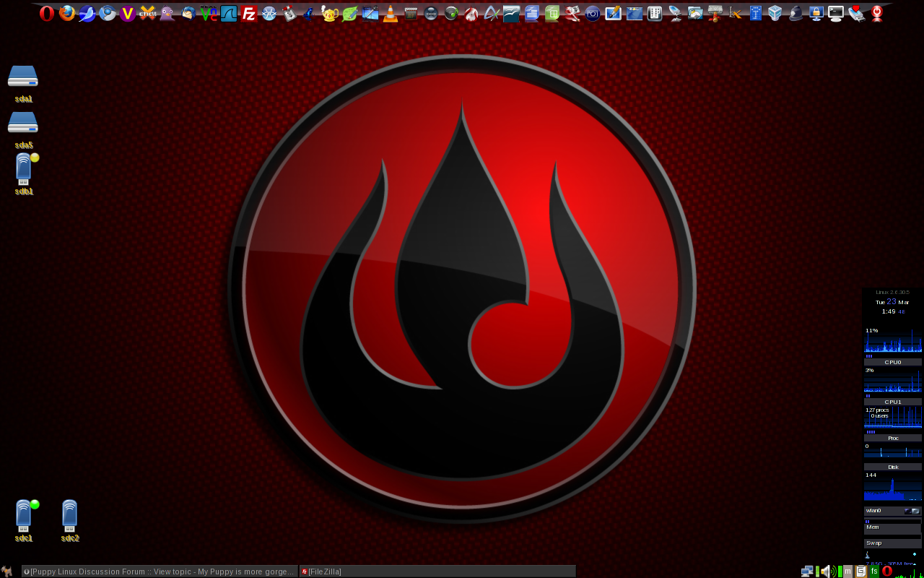This screenshot has height=578, width=924.
Task: Launch the Thunderbird mail client
Action: click(x=188, y=13)
